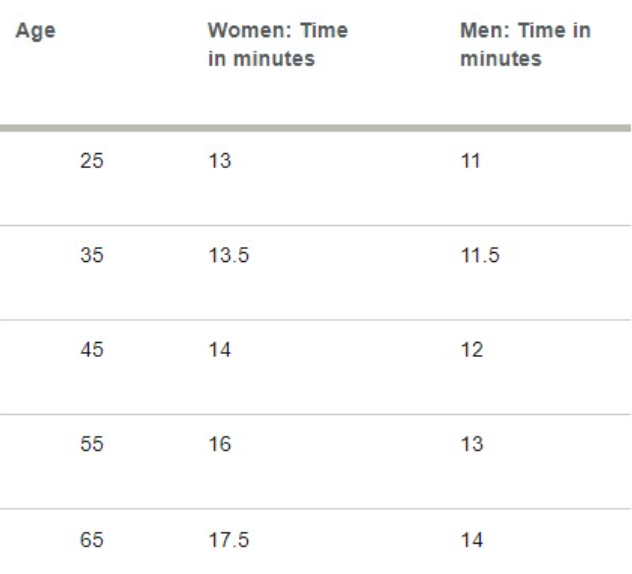This screenshot has width=632, height=574.
Task: Click the thick header divider line
Action: (316, 128)
